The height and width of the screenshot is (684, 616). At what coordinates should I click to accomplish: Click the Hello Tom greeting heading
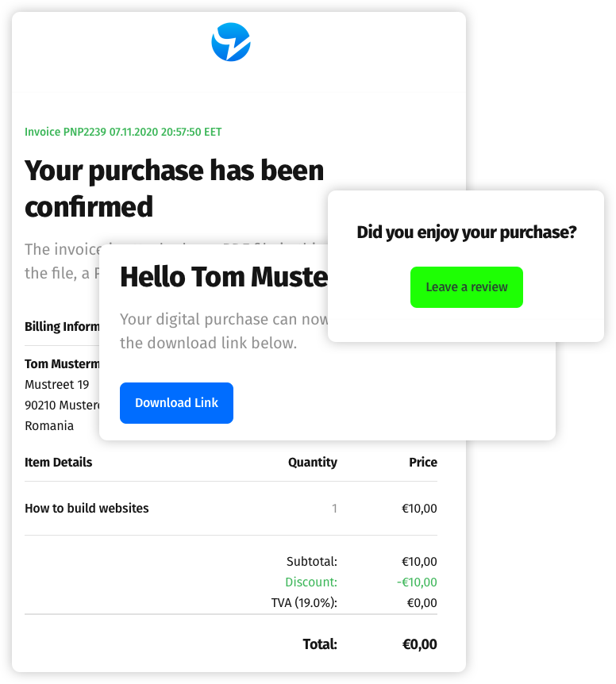tap(223, 277)
